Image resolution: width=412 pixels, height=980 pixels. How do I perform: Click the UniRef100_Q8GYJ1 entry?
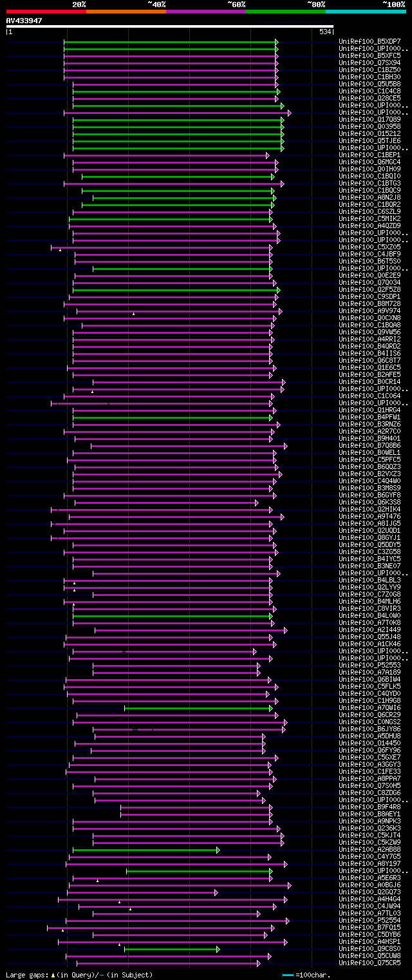370,538
